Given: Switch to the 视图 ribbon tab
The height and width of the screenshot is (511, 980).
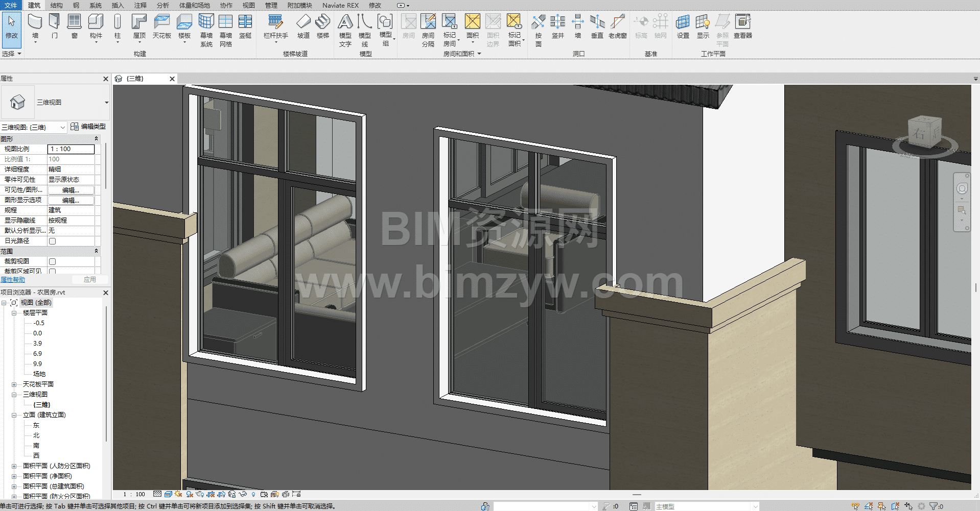Looking at the screenshot, I should (248, 5).
